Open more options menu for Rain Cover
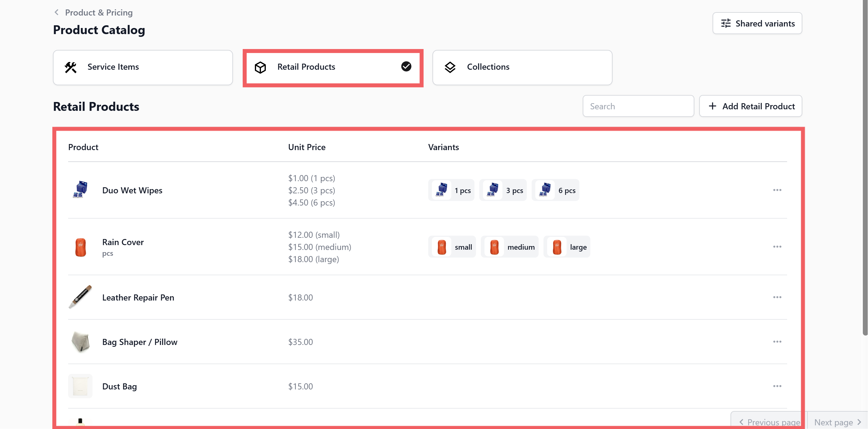The image size is (868, 429). [777, 247]
